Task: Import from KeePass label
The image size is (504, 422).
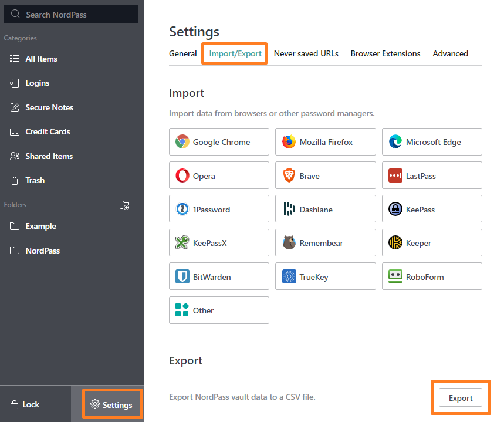Action: 420,210
